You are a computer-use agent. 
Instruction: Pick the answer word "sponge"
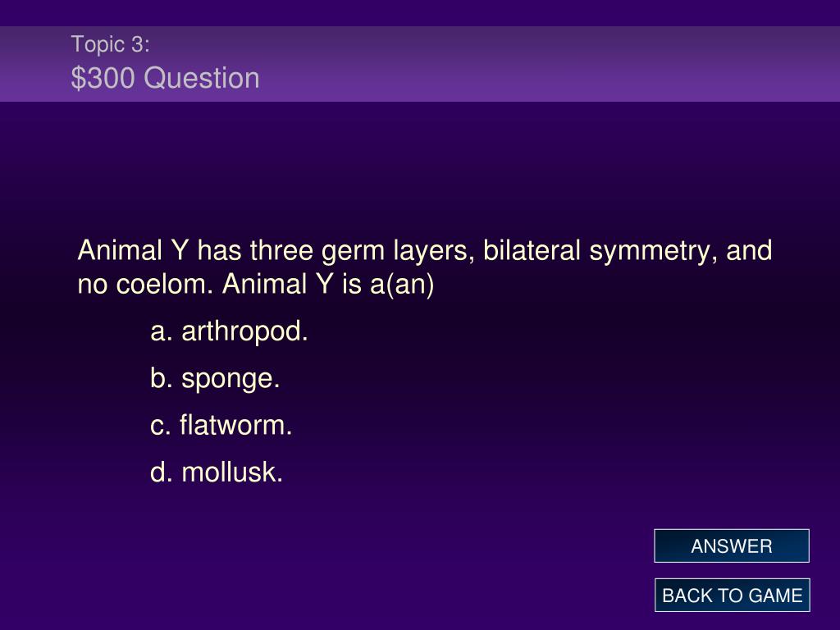click(228, 379)
